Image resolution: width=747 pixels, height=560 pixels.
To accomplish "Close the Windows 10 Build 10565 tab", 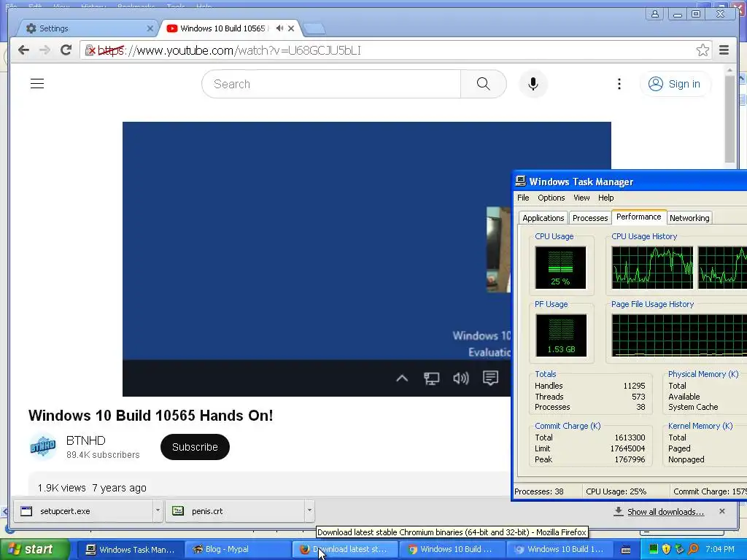I will [x=291, y=28].
